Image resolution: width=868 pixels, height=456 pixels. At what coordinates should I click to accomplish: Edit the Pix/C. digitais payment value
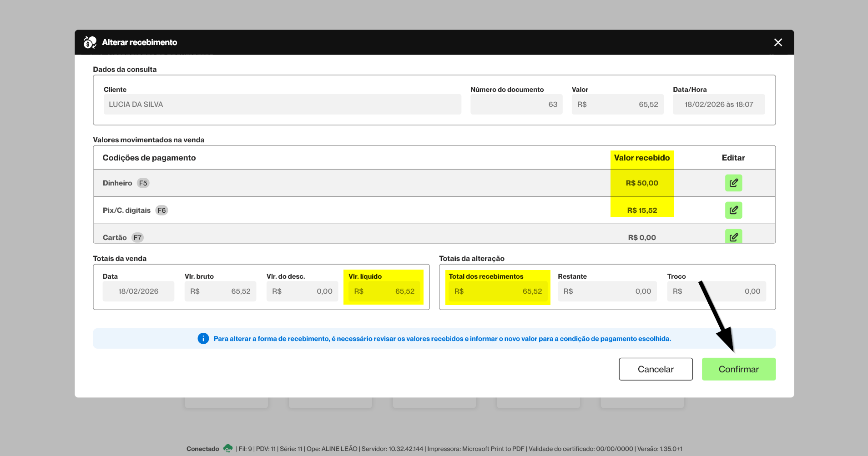(733, 210)
